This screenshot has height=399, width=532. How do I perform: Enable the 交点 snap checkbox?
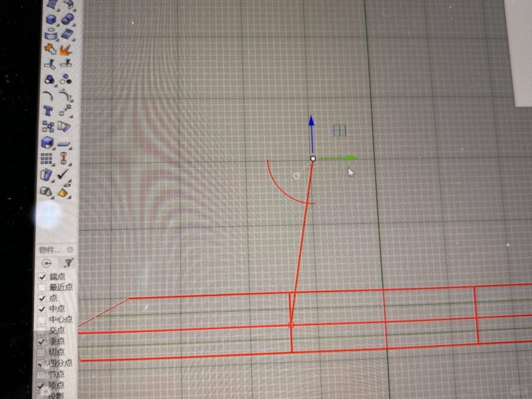pos(42,331)
